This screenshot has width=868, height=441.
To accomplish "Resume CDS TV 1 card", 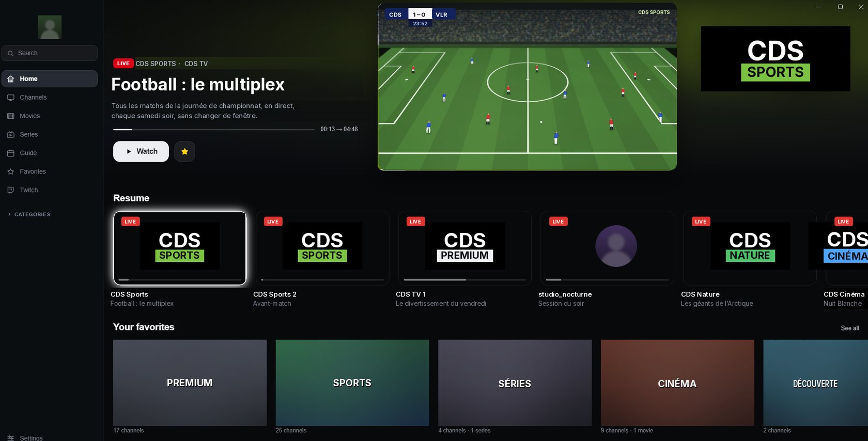I will point(465,248).
